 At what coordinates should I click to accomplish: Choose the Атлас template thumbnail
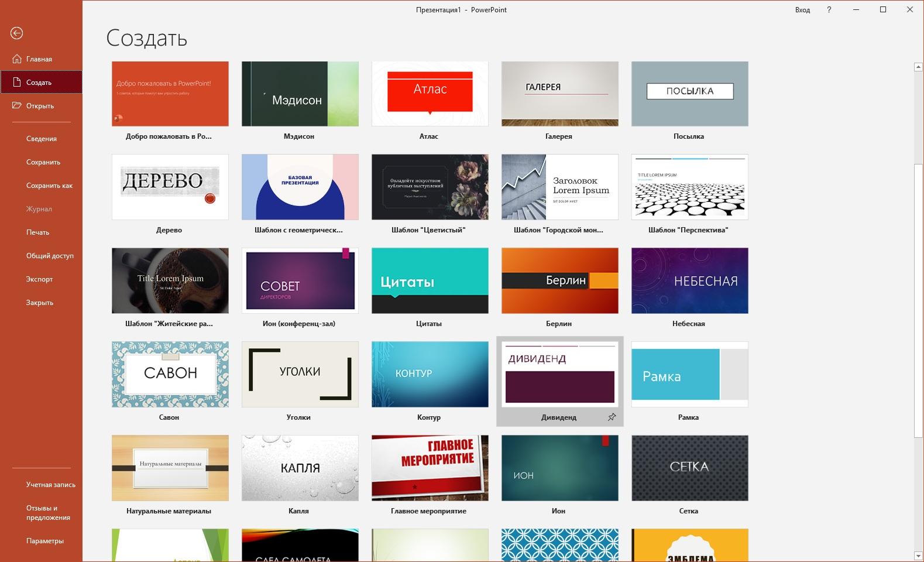tap(430, 94)
